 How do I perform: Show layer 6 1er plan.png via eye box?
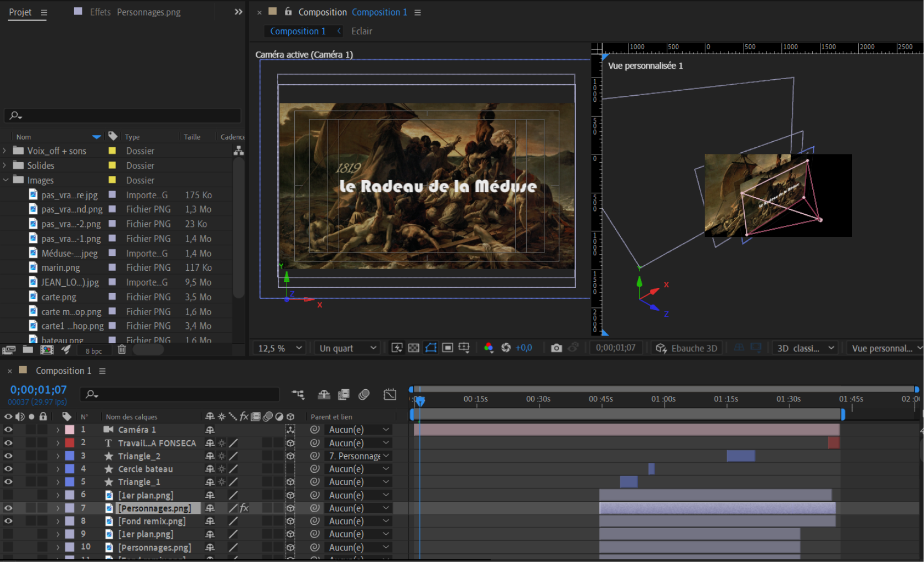point(8,495)
